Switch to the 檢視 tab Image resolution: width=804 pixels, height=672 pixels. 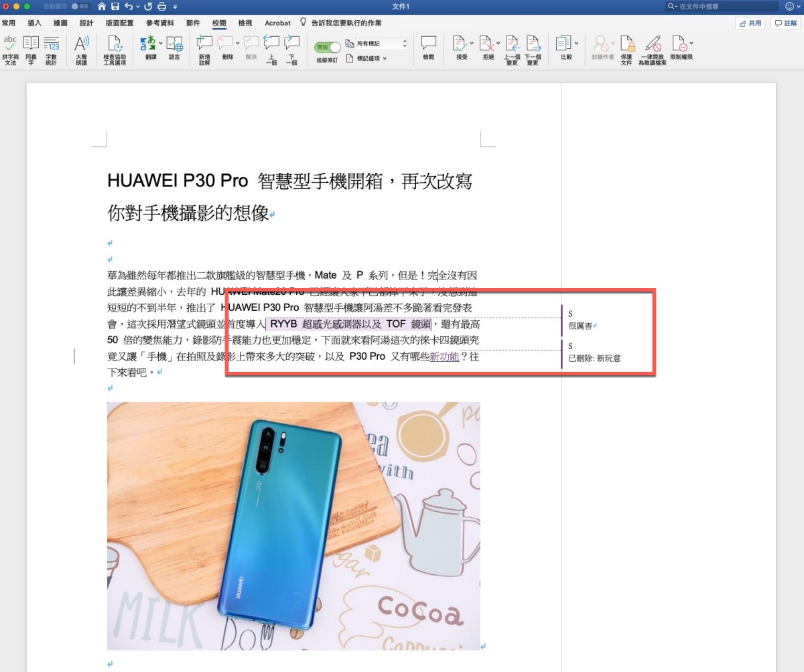245,23
